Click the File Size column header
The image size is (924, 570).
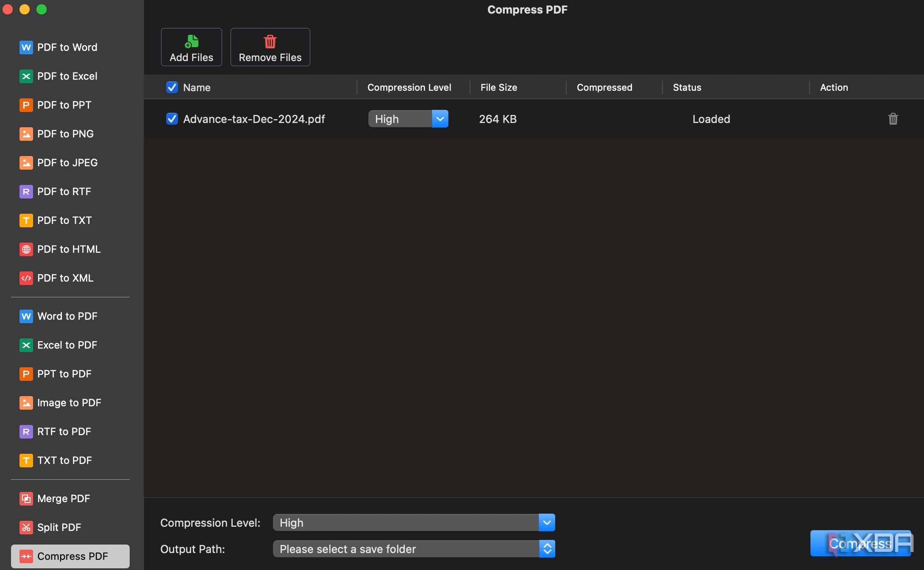tap(499, 87)
